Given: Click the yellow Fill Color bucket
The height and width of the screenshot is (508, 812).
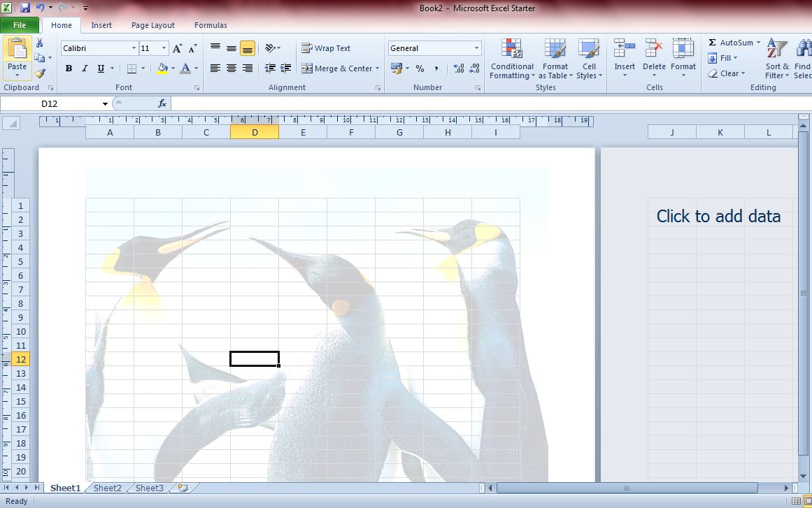Looking at the screenshot, I should click(162, 68).
